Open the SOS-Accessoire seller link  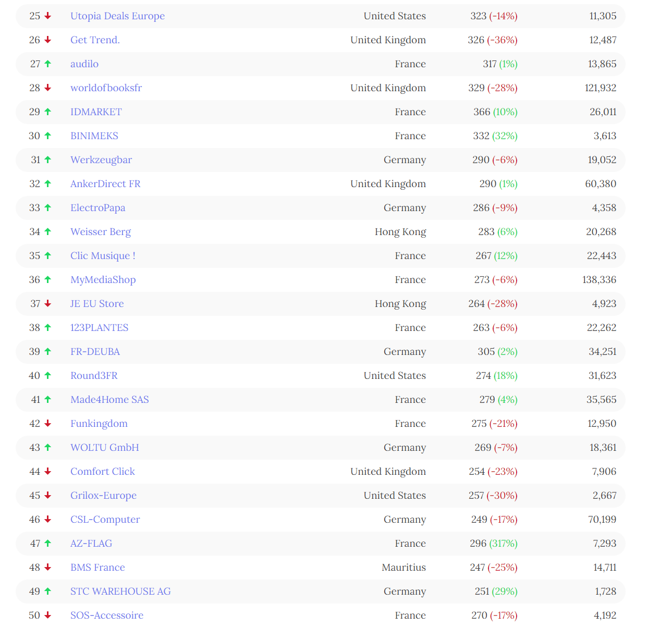pyautogui.click(x=107, y=616)
